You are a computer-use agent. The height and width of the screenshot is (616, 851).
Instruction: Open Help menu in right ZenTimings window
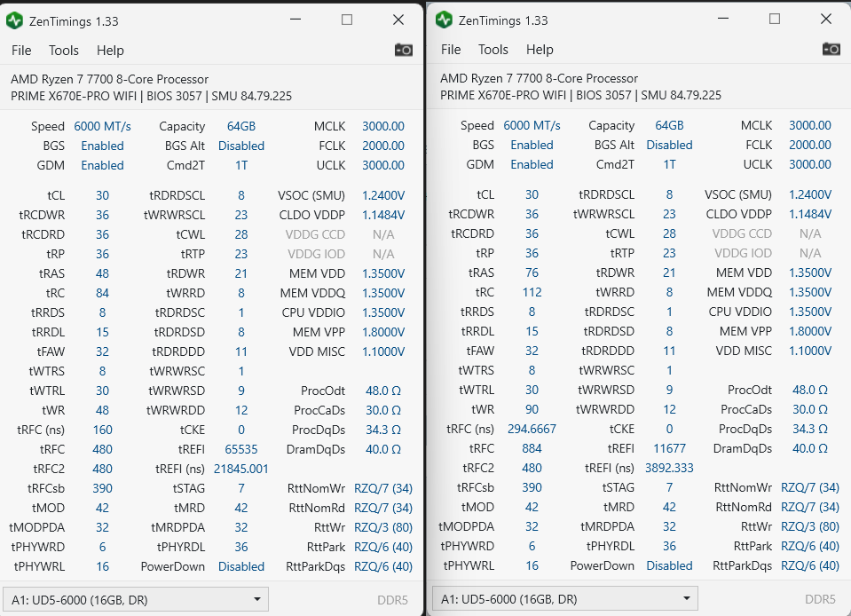[540, 50]
